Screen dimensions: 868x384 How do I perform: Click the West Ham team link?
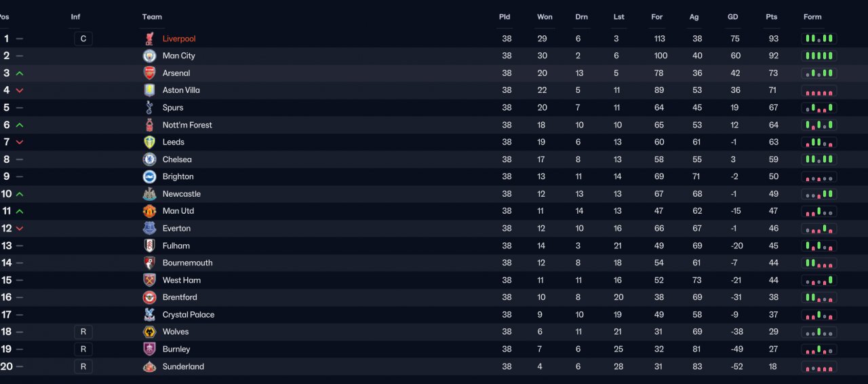pos(181,280)
